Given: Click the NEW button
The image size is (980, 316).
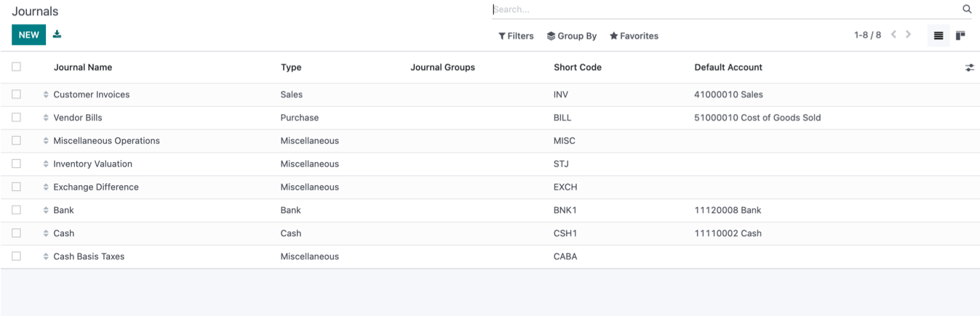Looking at the screenshot, I should click(x=28, y=35).
